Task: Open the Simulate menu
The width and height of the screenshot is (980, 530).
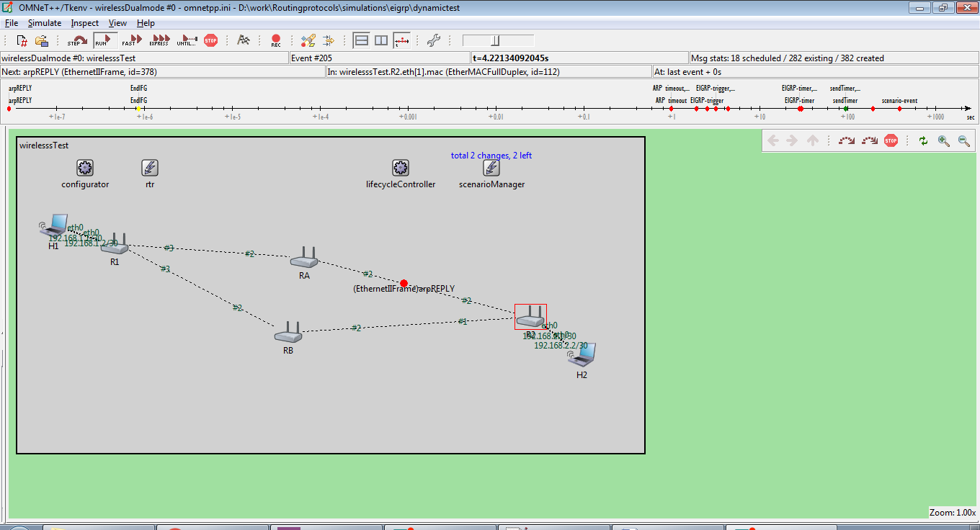Action: [45, 23]
